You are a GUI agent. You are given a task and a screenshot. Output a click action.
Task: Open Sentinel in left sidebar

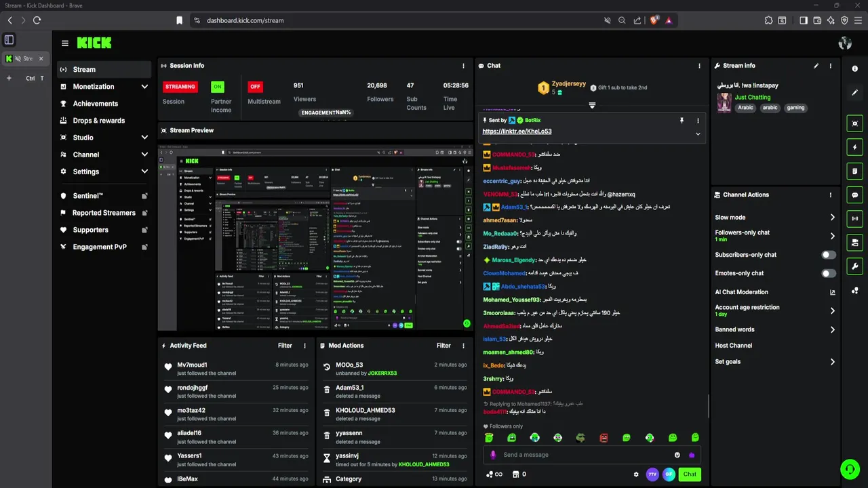[104, 196]
